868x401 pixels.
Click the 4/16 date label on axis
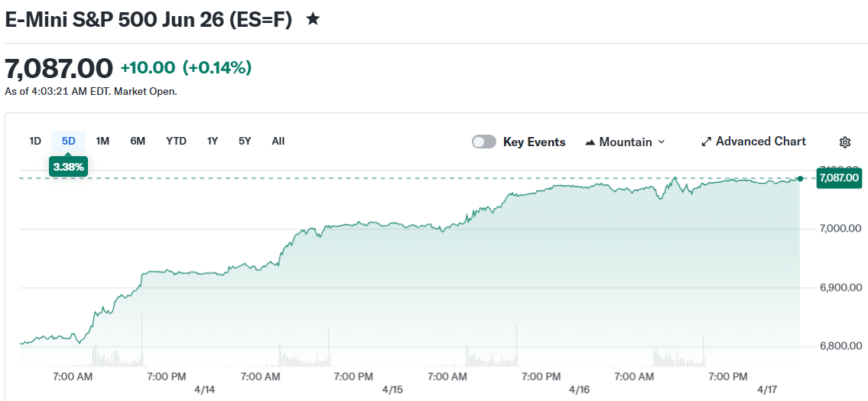[x=579, y=390]
